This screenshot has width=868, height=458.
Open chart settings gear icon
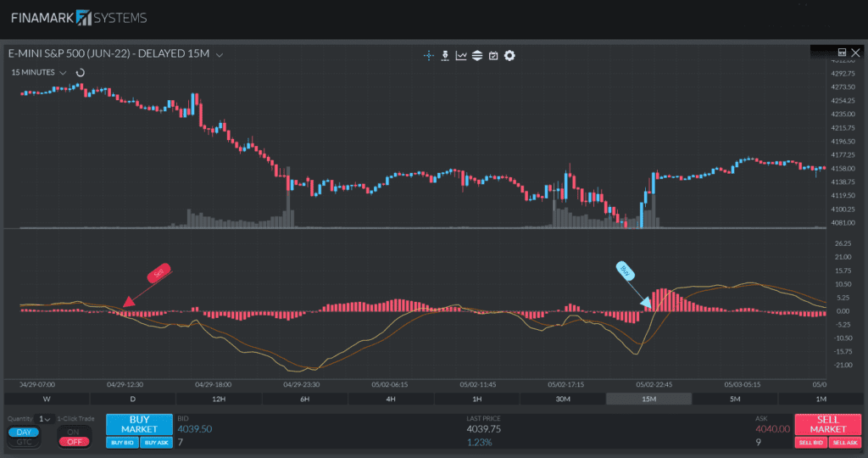click(509, 56)
